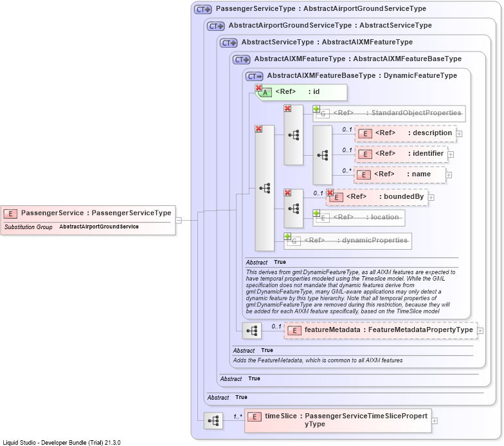Select the AbstractServiceType : AbstractAIXMFeatureType title
This screenshot has width=504, height=446.
click(x=327, y=42)
